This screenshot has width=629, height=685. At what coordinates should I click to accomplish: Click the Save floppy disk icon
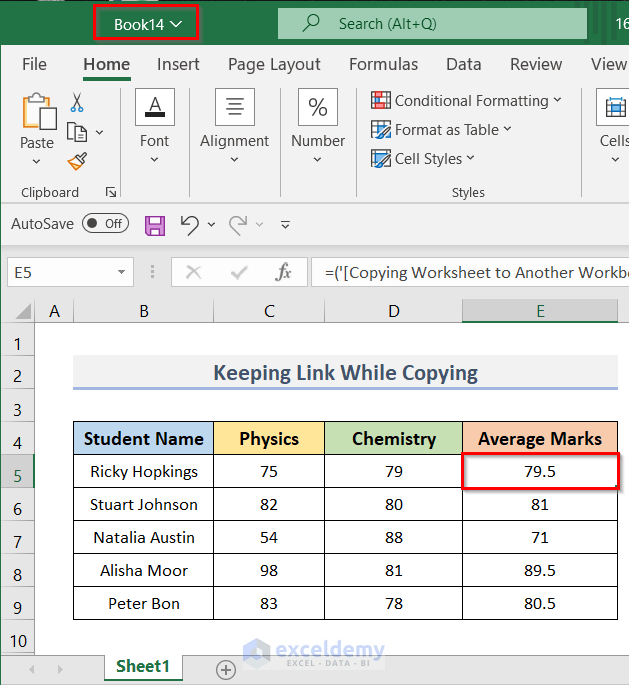pos(155,224)
